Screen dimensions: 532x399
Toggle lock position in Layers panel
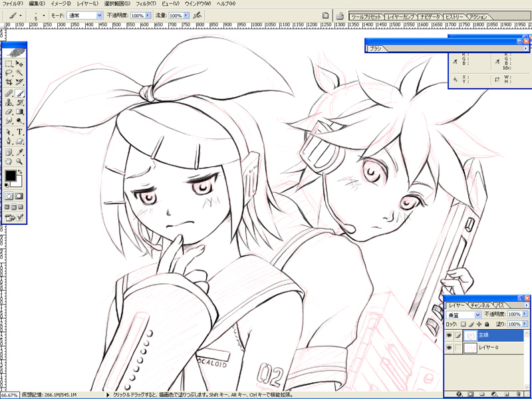(x=479, y=325)
